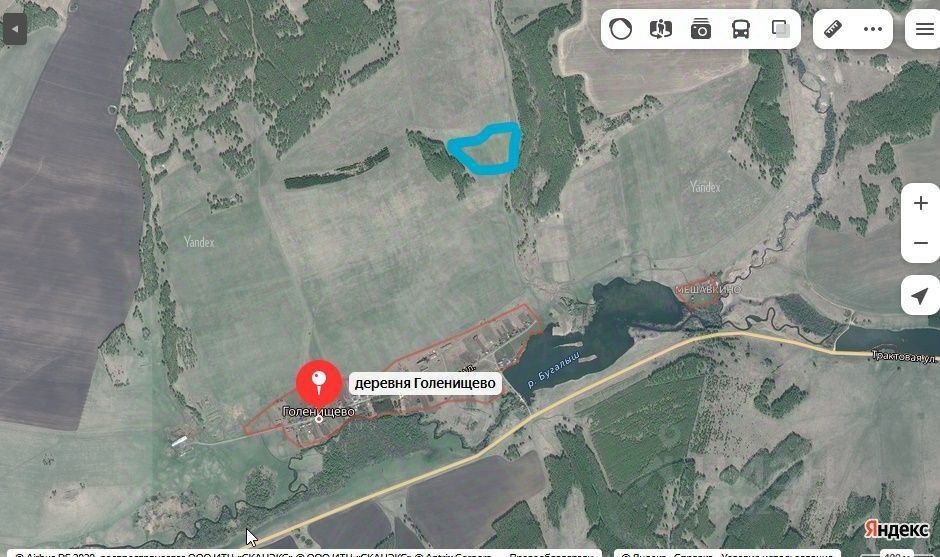
Task: Click Голенищево village map label
Action: pos(318,411)
